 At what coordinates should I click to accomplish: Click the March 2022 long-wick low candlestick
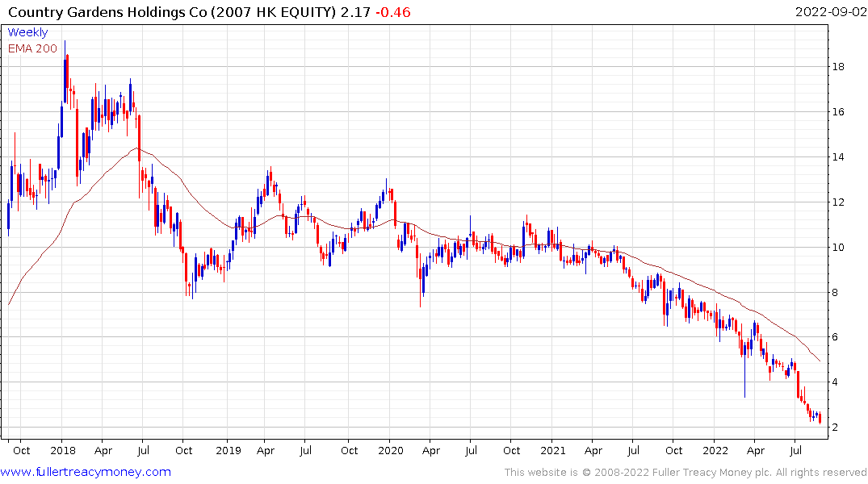744,369
